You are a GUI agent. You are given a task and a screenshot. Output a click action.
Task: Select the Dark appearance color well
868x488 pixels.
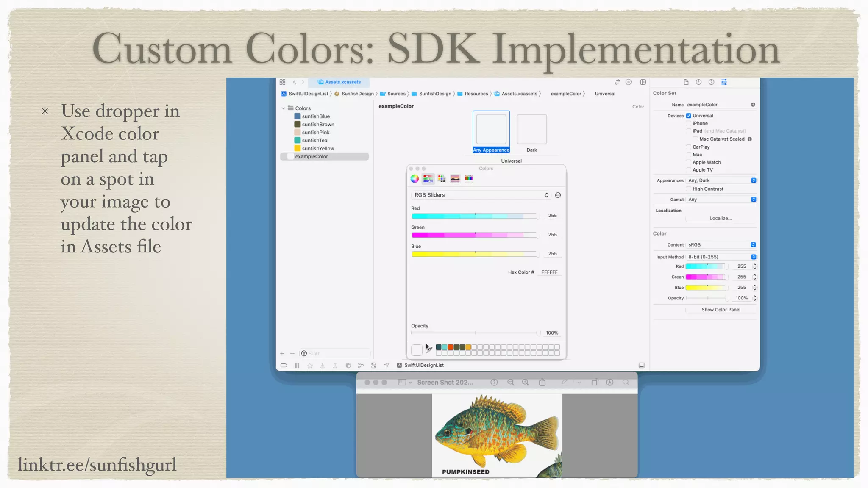[532, 129]
